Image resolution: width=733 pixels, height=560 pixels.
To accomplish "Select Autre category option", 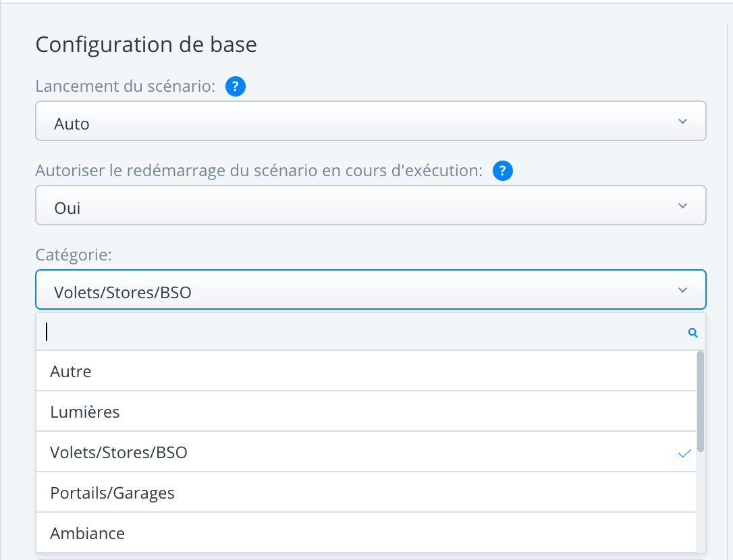I will [x=366, y=370].
